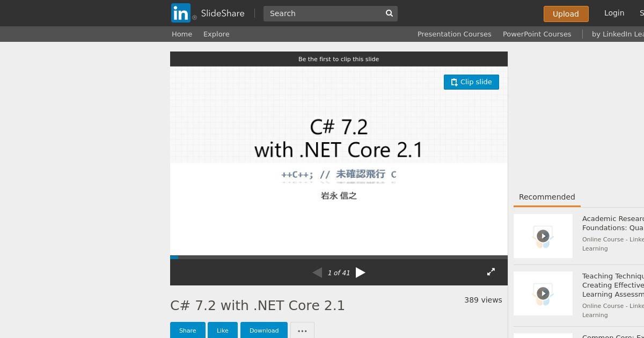Open Academic Research Foundations course thumbnail
The width and height of the screenshot is (644, 338).
tap(543, 236)
